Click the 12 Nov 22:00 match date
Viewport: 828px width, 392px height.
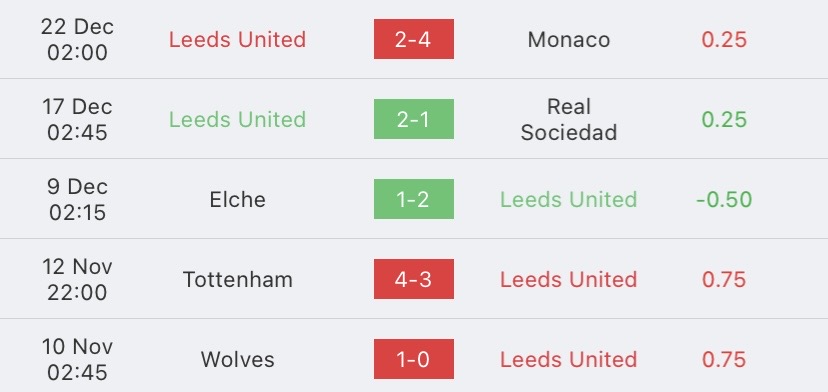77,279
